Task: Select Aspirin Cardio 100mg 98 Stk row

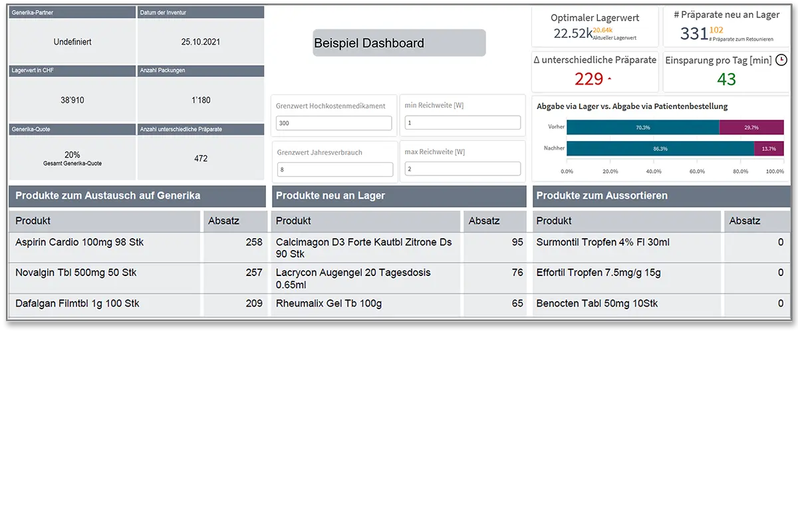Action: (138, 247)
